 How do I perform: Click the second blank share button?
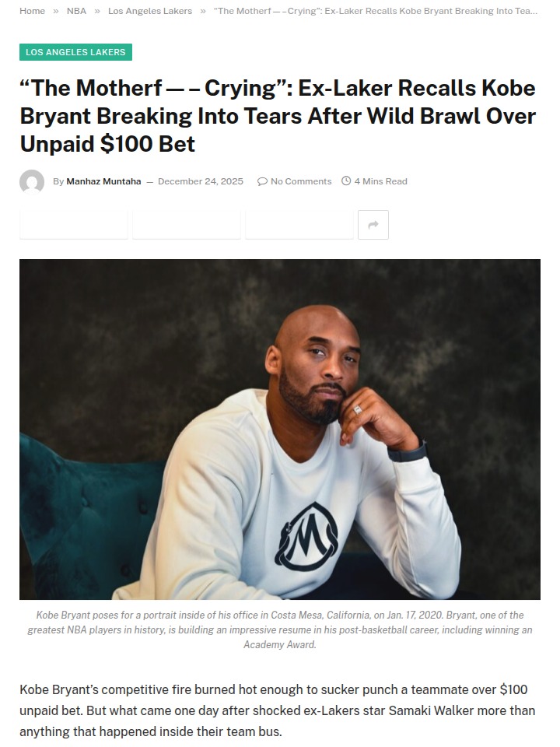click(x=187, y=224)
